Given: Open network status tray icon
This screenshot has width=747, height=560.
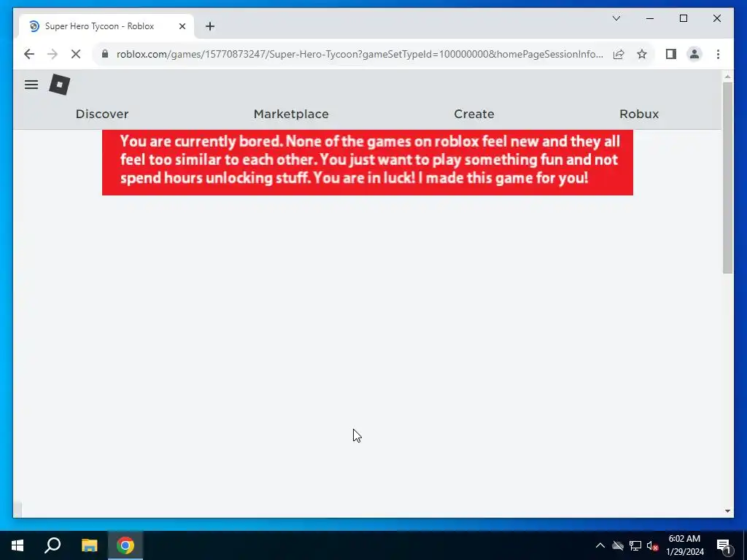Looking at the screenshot, I should [635, 545].
